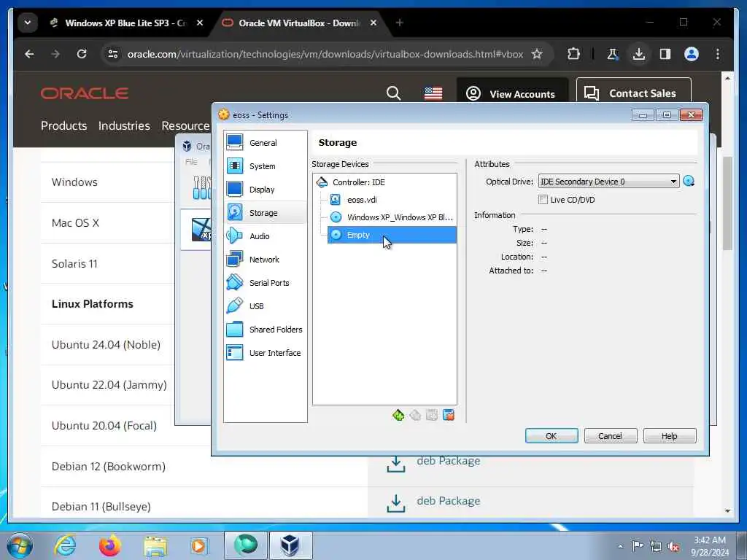Select the Storage settings category
The height and width of the screenshot is (560, 747).
point(265,212)
